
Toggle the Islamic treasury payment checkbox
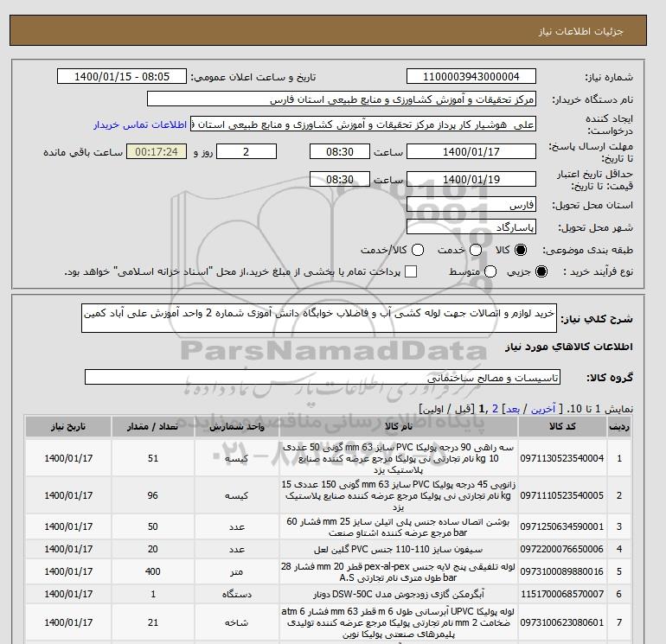[x=411, y=271]
